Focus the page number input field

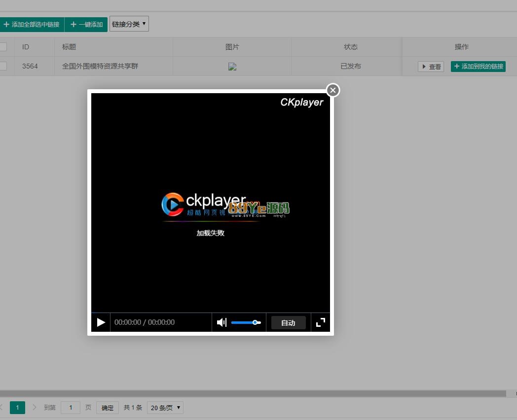pyautogui.click(x=71, y=408)
